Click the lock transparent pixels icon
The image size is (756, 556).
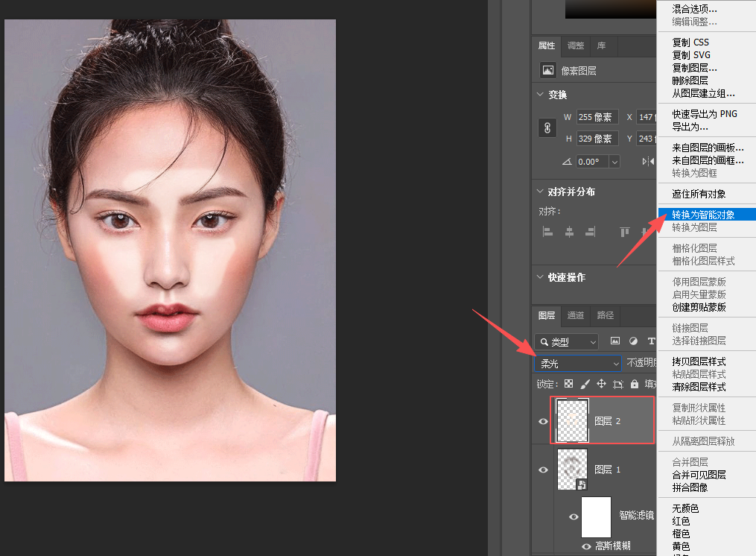[x=569, y=384]
